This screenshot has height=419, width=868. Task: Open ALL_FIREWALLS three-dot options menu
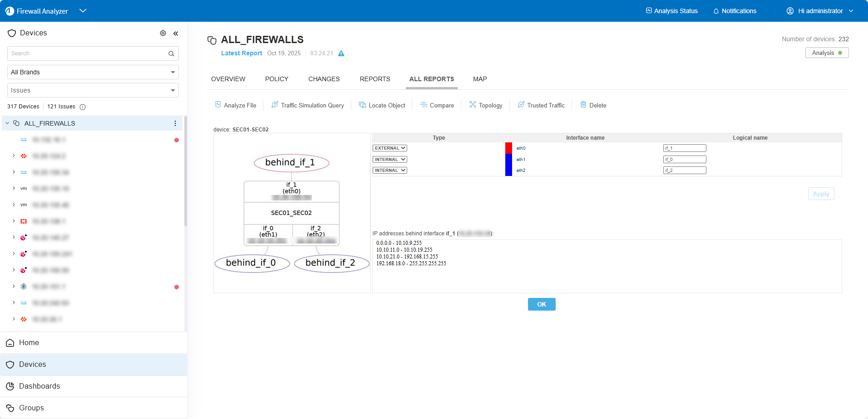click(175, 123)
